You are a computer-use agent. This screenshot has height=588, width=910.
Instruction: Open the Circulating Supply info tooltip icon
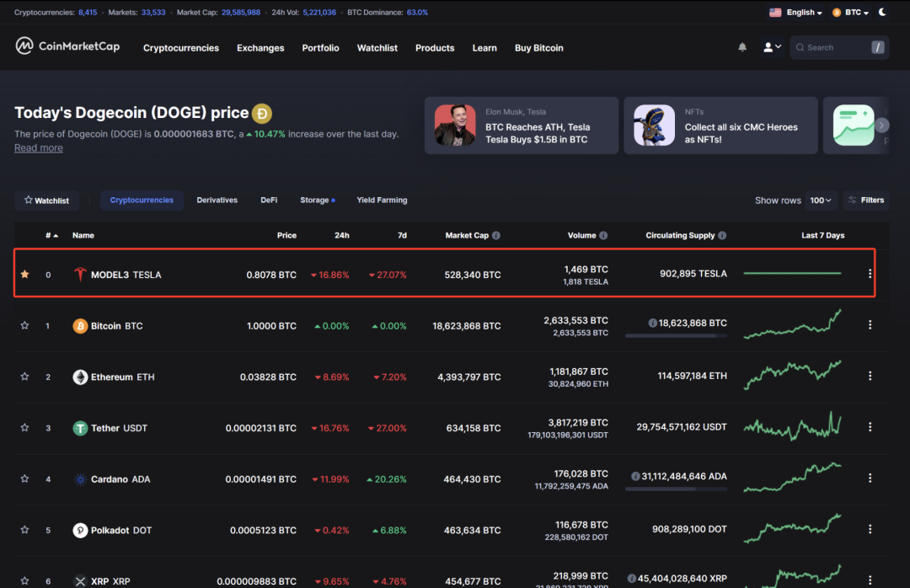coord(722,235)
